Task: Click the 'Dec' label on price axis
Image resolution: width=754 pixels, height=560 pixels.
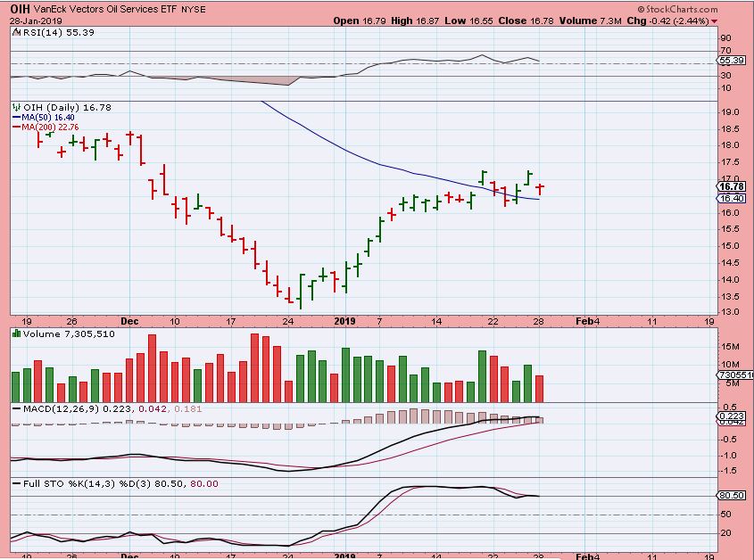Action: coord(129,321)
